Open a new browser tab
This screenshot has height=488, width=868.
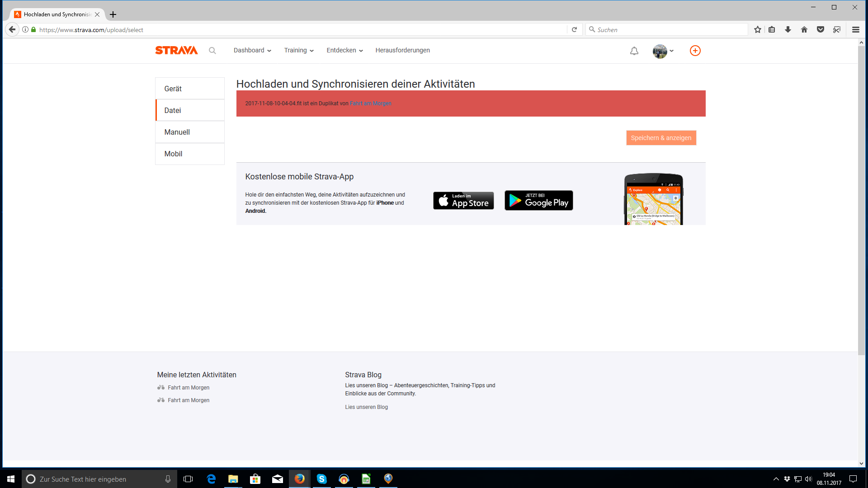tap(113, 14)
